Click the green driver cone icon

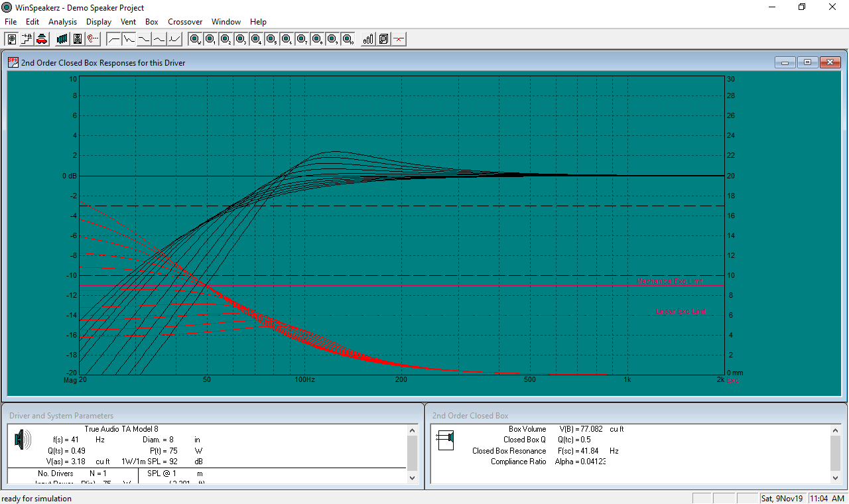point(62,39)
